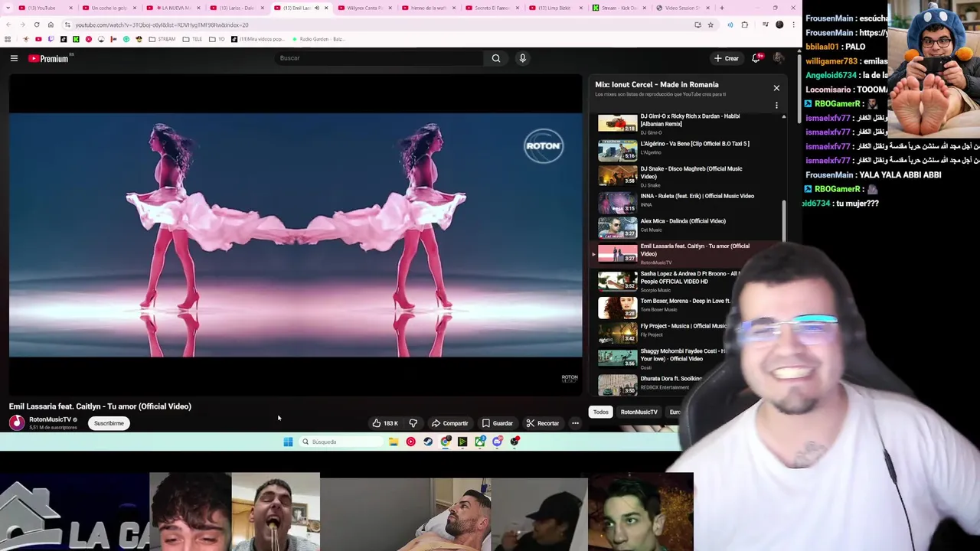Play Alex Mica Dalinda from playlist

click(x=688, y=227)
